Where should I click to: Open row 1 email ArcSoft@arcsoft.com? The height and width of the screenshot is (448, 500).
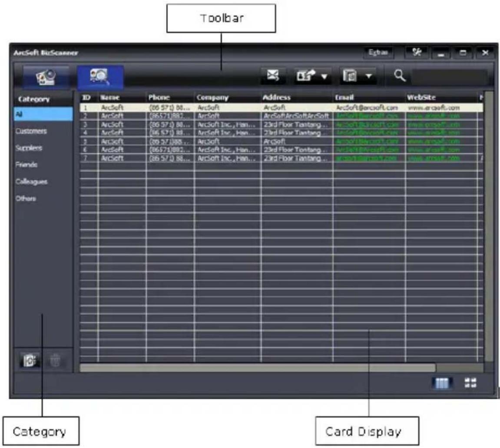pyautogui.click(x=367, y=107)
